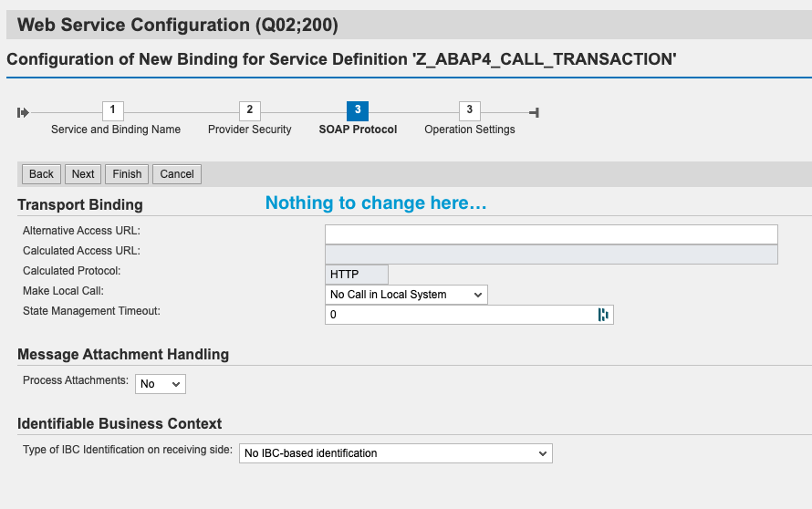Screen dimensions: 812x509
Task: Click the Calculated Protocol HTTP field
Action: 357,275
